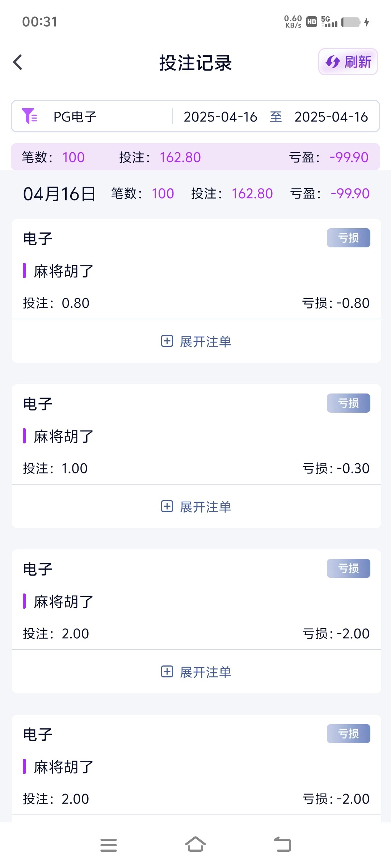Open the PG电子 platform dropdown
The image size is (391, 868).
[x=75, y=117]
